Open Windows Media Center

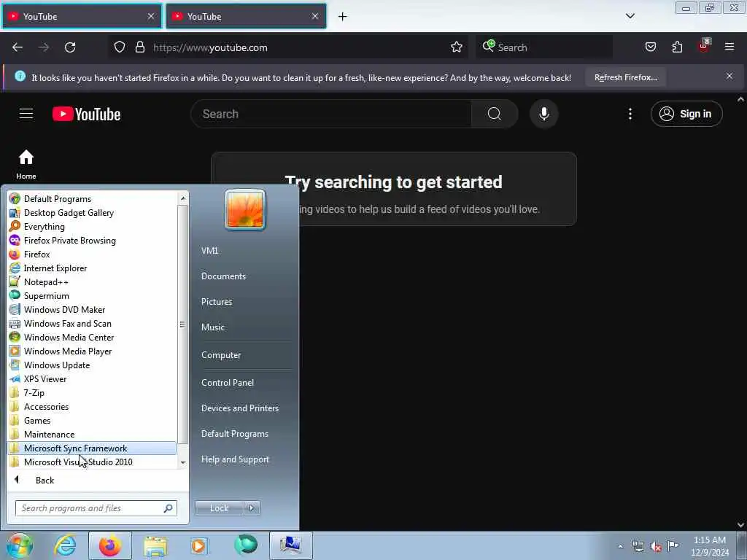pyautogui.click(x=91, y=337)
